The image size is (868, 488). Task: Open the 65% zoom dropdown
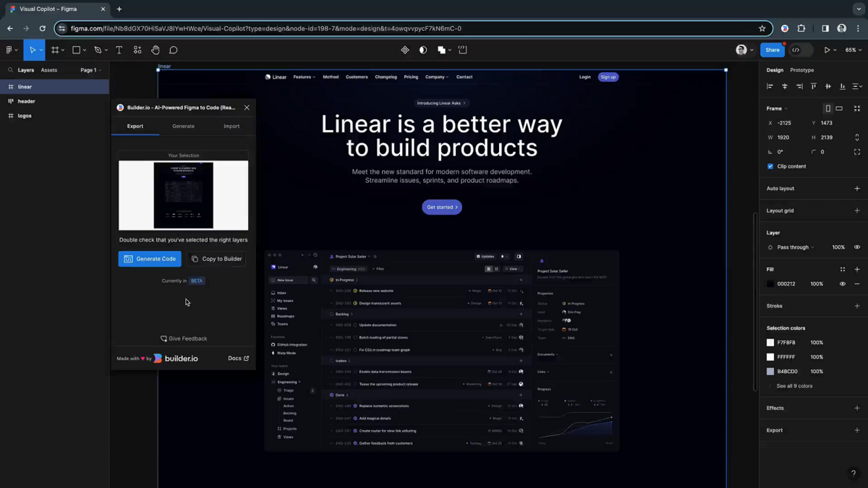click(x=854, y=50)
